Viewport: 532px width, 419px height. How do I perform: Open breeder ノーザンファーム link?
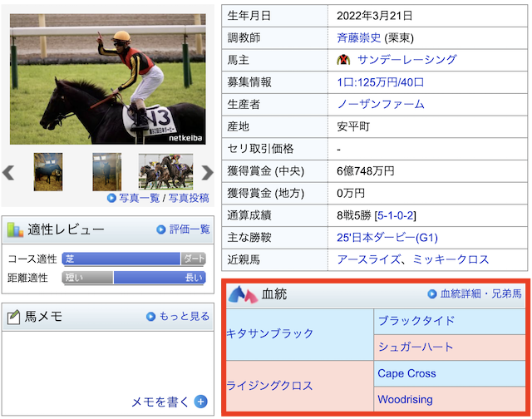pyautogui.click(x=381, y=104)
